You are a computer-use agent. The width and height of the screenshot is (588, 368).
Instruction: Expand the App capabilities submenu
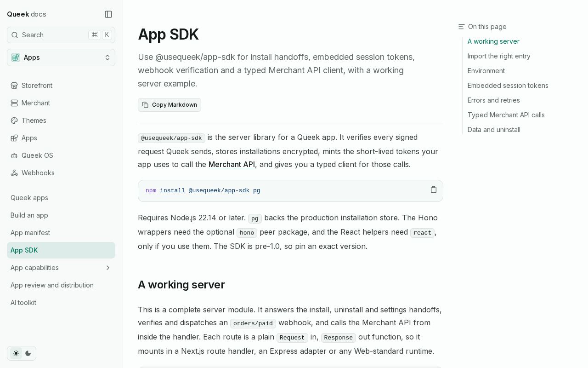click(108, 268)
